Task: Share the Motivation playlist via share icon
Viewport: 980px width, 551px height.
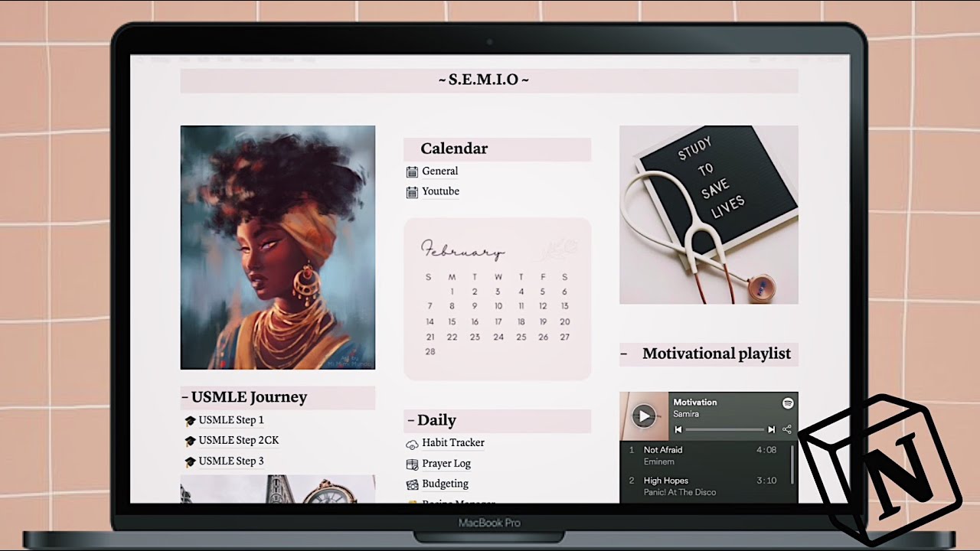Action: [x=787, y=430]
